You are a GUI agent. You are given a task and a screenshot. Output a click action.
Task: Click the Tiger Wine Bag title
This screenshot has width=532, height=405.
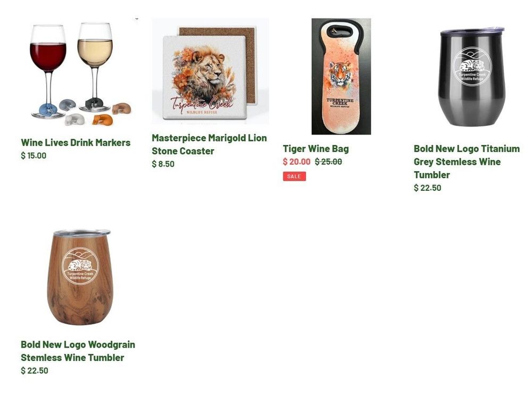point(315,149)
